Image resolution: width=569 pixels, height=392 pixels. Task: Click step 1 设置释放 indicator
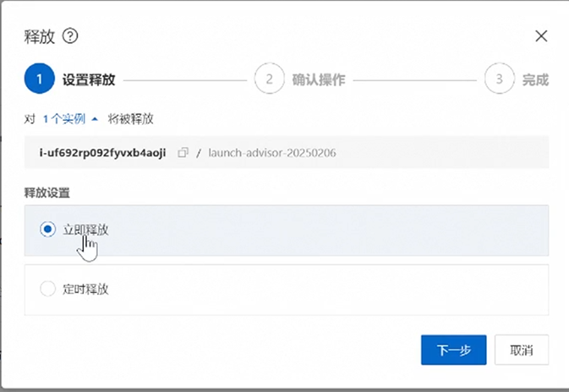39,79
